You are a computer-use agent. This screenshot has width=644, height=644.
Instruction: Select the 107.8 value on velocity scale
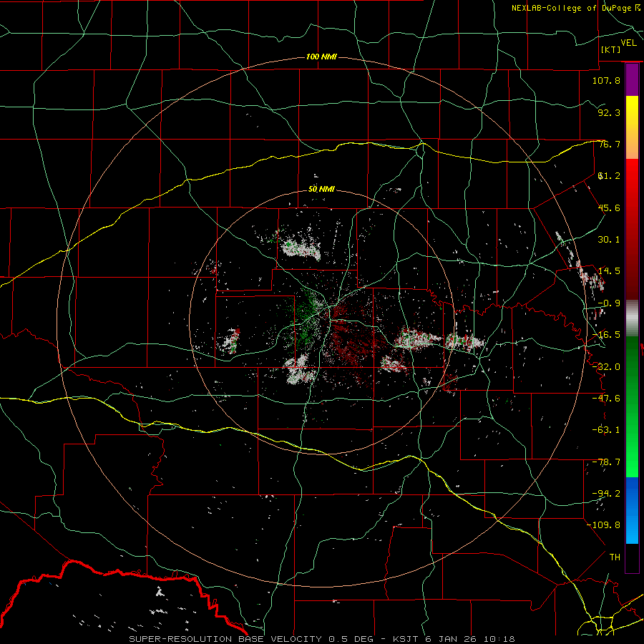pos(606,80)
